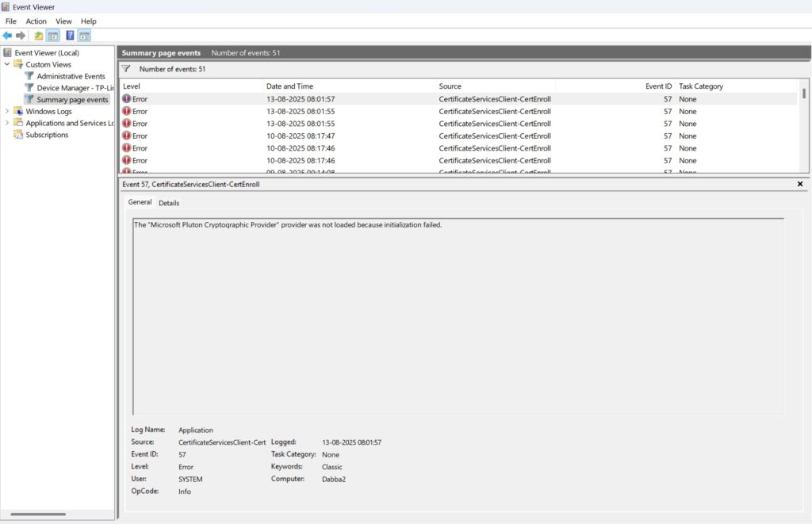Image resolution: width=812 pixels, height=524 pixels.
Task: Close the Event 57 preview pane
Action: pyautogui.click(x=799, y=184)
